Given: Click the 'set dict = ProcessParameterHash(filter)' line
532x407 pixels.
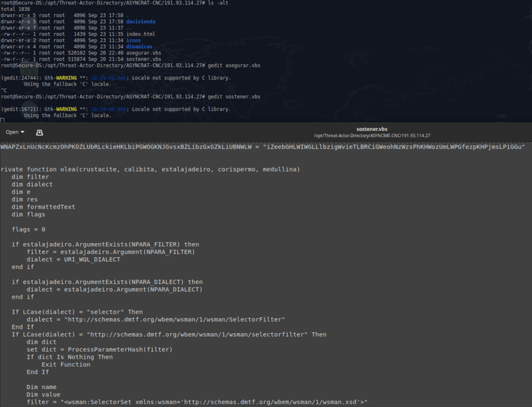Looking at the screenshot, I should coord(99,349).
